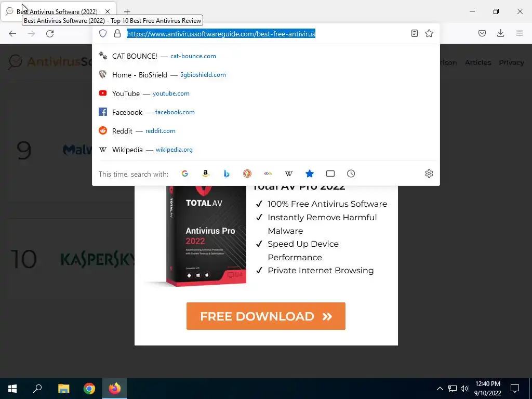Search this time with eBay icon
Screen dimensions: 532x399
click(268, 174)
